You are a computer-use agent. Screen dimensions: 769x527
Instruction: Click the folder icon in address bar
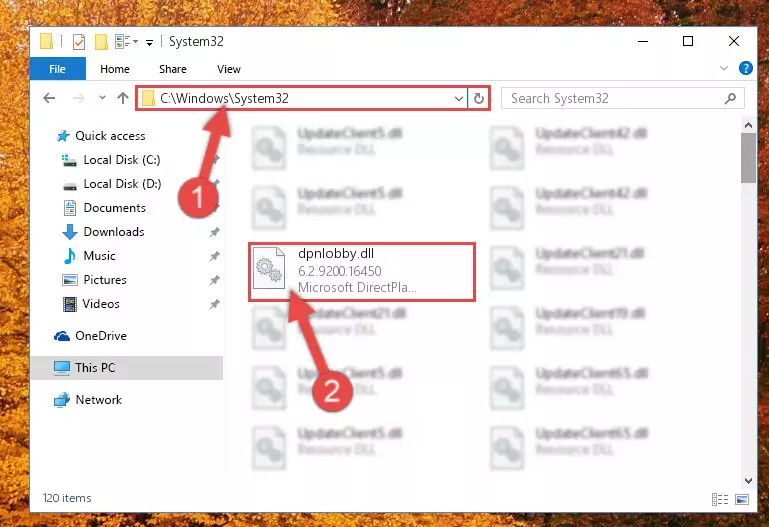click(x=148, y=99)
